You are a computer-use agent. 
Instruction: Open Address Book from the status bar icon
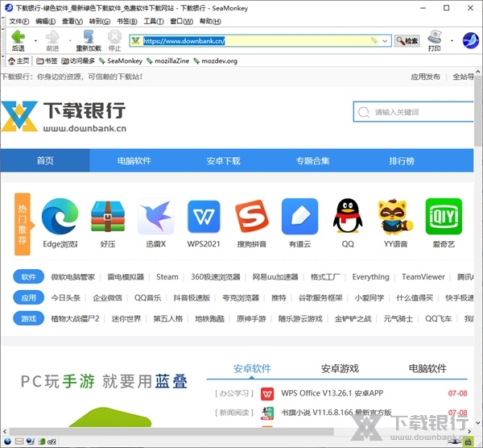click(x=41, y=442)
